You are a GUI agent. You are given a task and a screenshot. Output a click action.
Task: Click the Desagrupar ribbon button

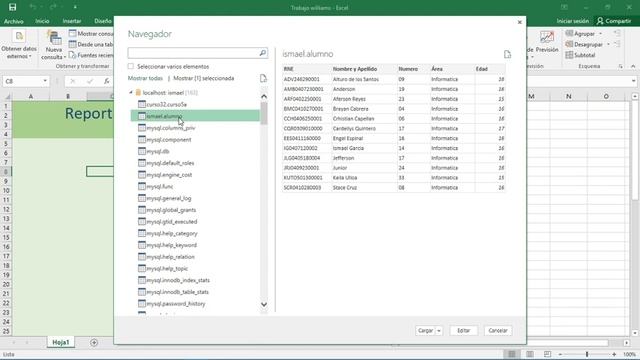pos(584,44)
